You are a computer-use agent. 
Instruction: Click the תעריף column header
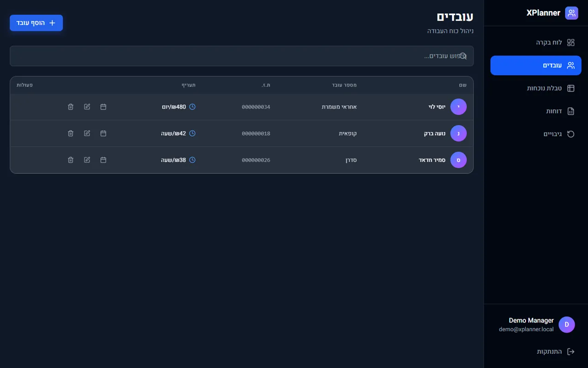(x=189, y=85)
